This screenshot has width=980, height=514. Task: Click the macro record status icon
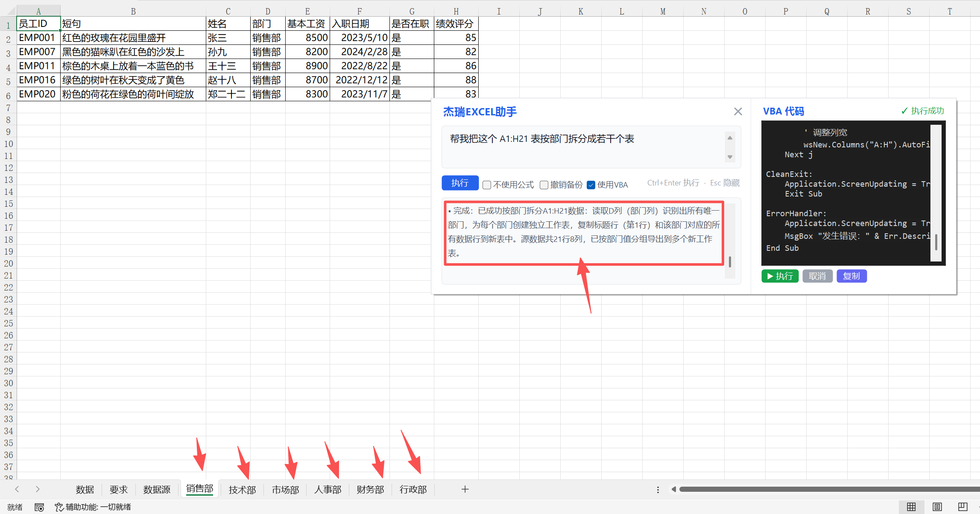coord(39,507)
